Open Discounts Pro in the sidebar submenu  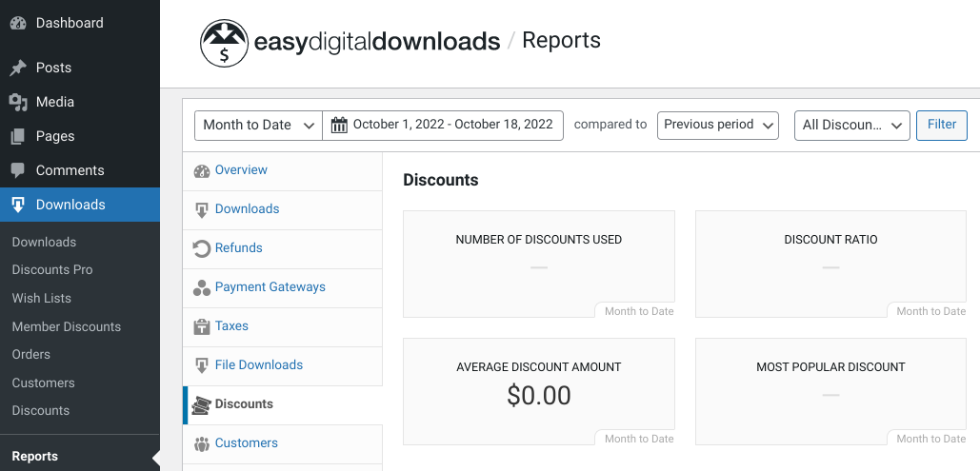(52, 270)
